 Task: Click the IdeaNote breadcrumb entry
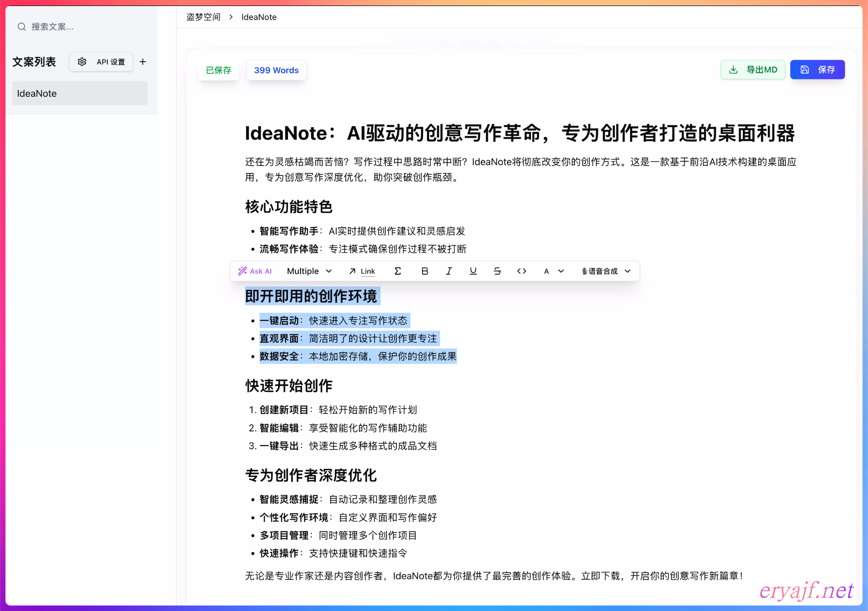[259, 17]
